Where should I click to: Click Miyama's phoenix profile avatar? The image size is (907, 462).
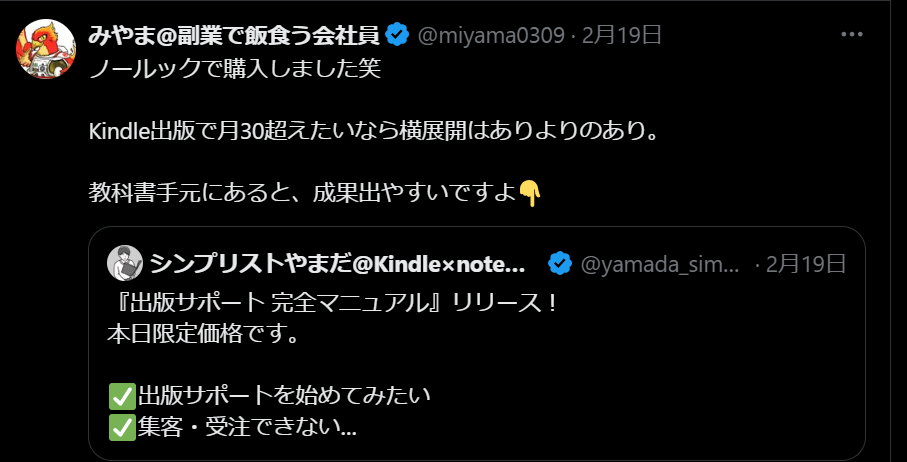(x=46, y=49)
